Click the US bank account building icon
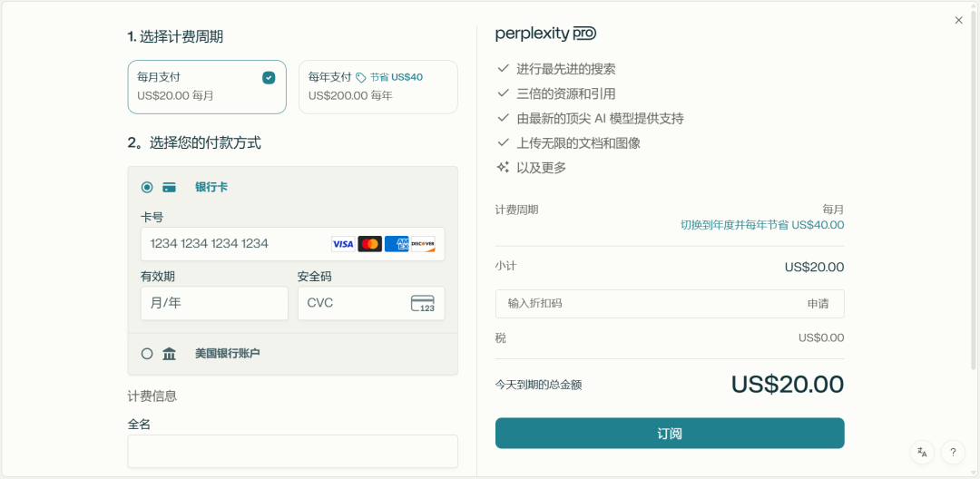The height and width of the screenshot is (479, 980). tap(170, 354)
